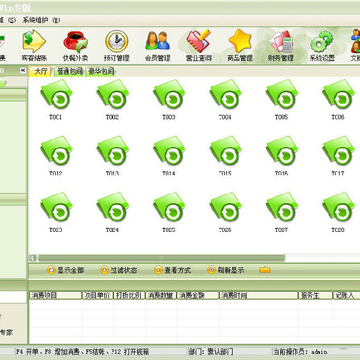360x360 pixels.
Task: Select table T005 icon
Action: click(282, 95)
